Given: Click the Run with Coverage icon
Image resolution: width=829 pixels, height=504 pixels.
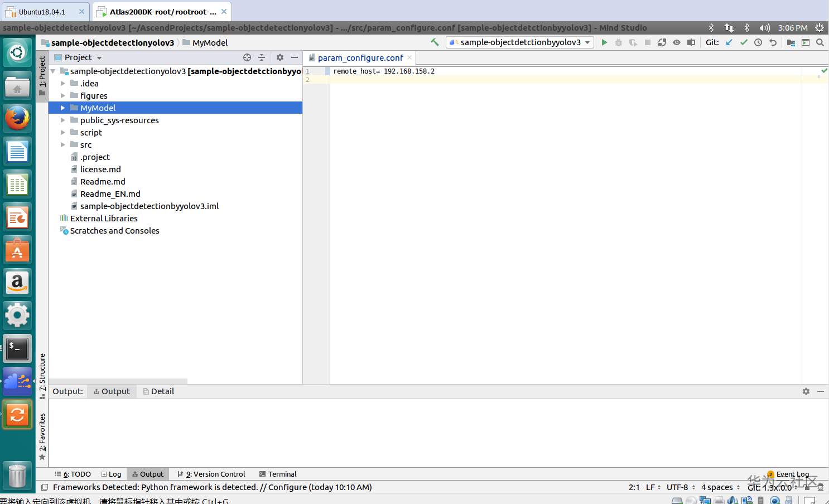Looking at the screenshot, I should 633,42.
